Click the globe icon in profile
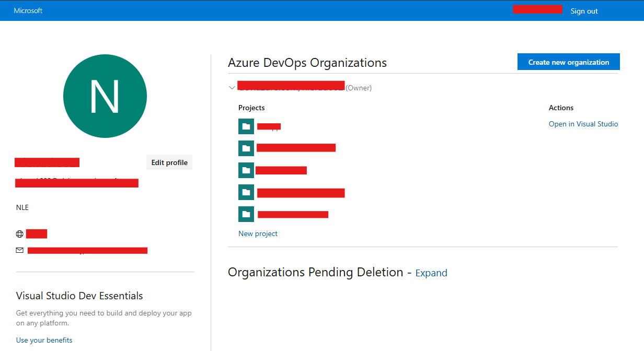 tap(20, 234)
